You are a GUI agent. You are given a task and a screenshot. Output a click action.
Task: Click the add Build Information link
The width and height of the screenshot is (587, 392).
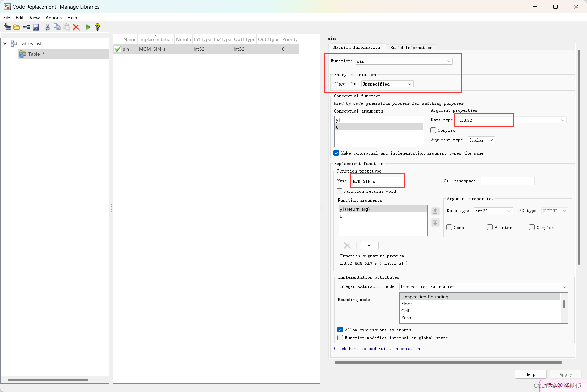point(377,349)
